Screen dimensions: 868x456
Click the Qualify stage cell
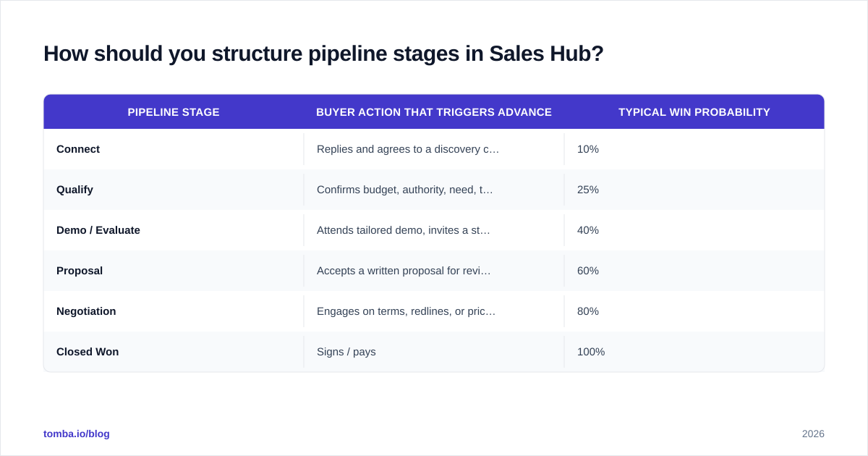(x=174, y=190)
